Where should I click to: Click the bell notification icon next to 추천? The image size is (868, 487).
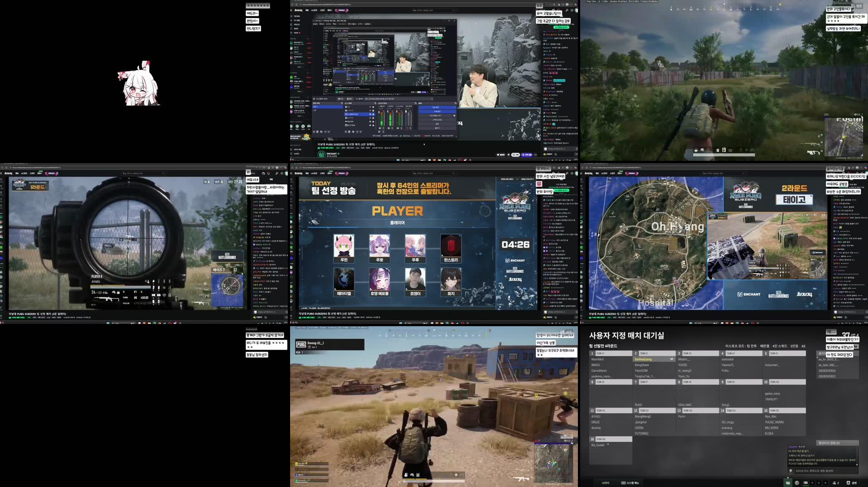(x=509, y=155)
